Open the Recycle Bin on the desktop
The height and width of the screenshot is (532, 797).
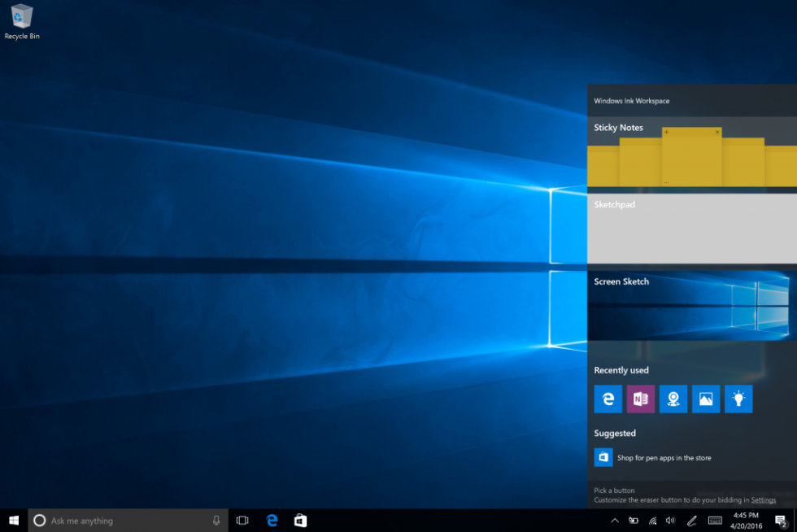click(22, 18)
